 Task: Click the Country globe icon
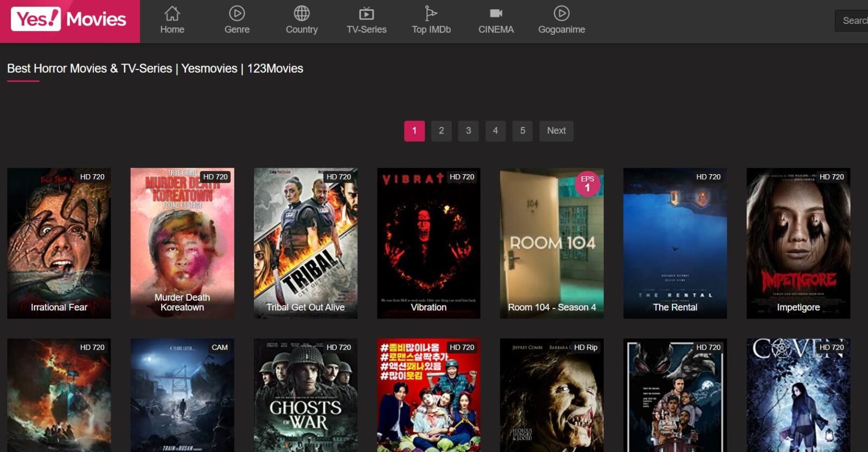(302, 14)
